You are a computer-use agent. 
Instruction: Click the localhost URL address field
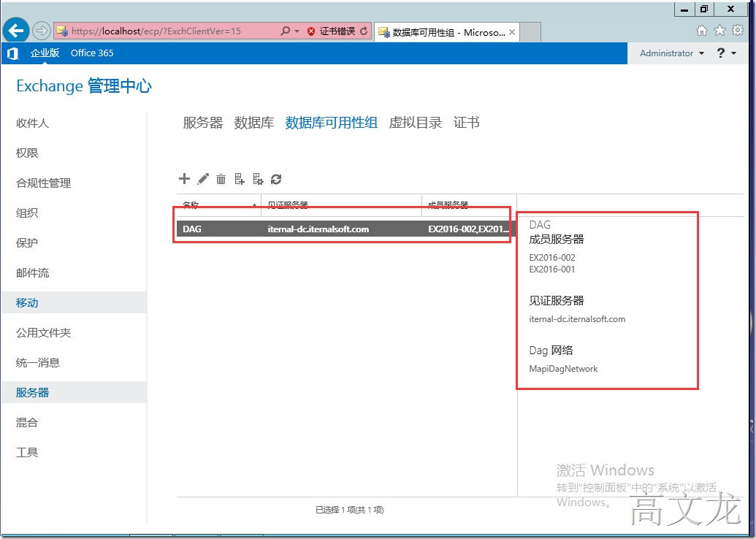point(167,31)
